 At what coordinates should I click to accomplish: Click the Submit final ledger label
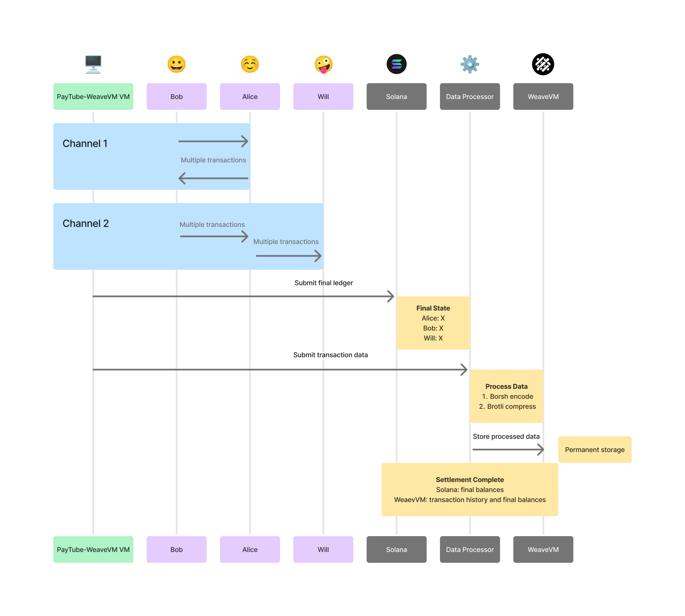click(x=324, y=283)
